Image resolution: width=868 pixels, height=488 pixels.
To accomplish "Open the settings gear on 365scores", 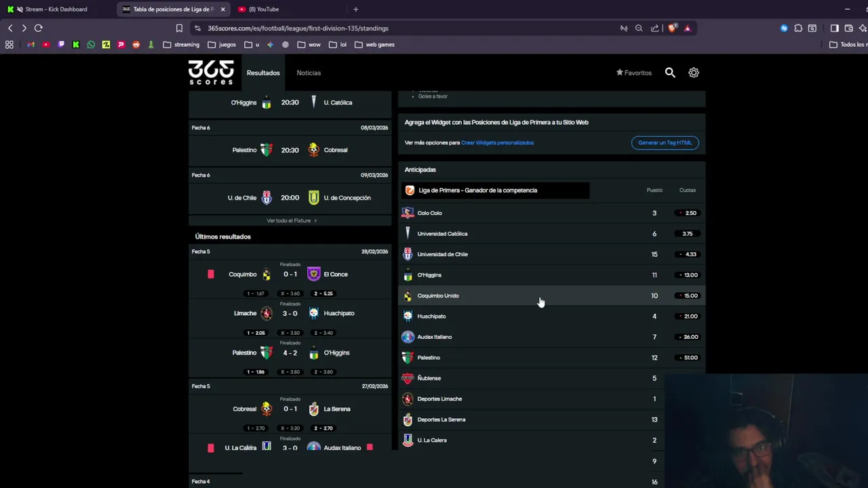I will [x=694, y=73].
